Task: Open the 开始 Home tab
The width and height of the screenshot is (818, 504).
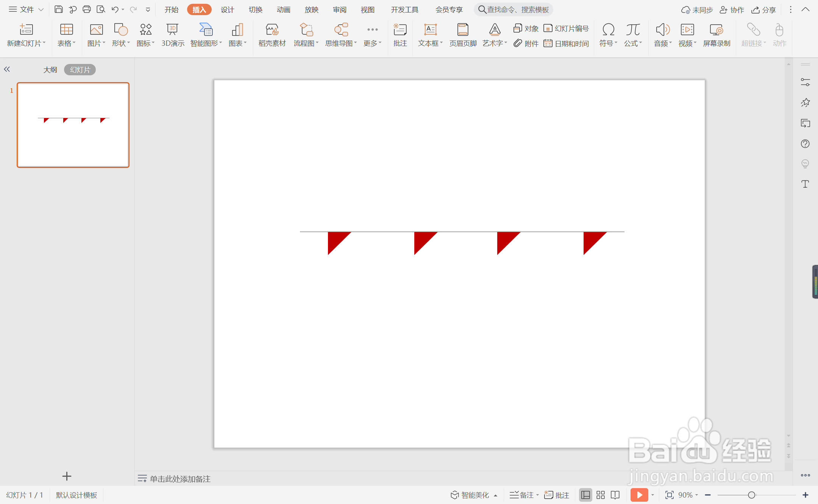Action: 171,9
